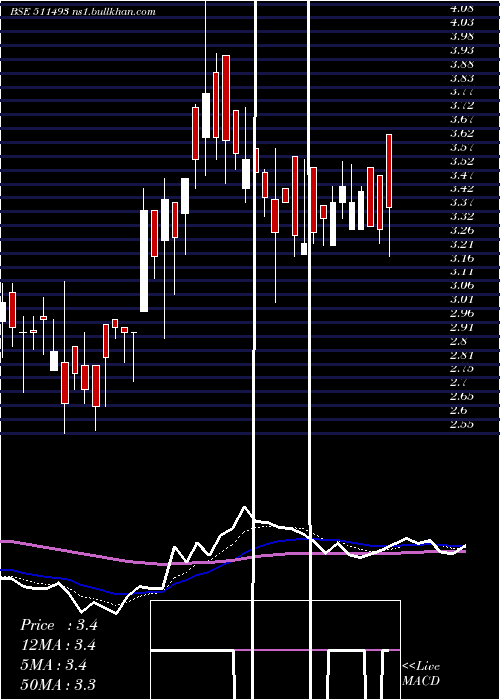The height and width of the screenshot is (700, 500).
Task: Click the 2.65 price axis label
Action: tap(462, 396)
